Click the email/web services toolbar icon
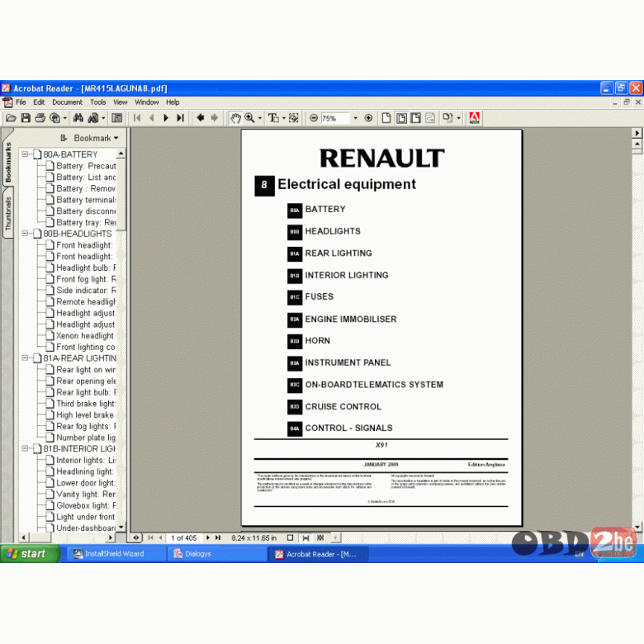644x644 pixels. 54,118
